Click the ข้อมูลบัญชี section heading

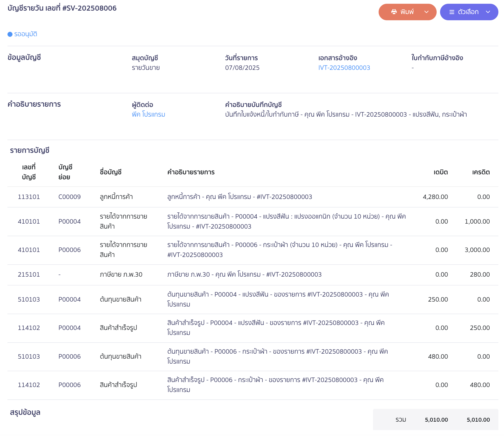[24, 57]
